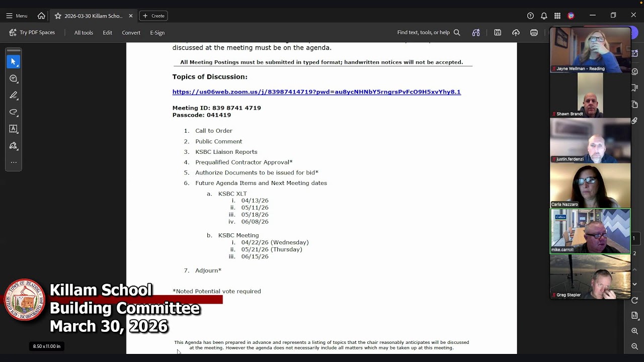The width and height of the screenshot is (644, 362).
Task: Click the Find text, tools, or help search
Action: [x=429, y=32]
